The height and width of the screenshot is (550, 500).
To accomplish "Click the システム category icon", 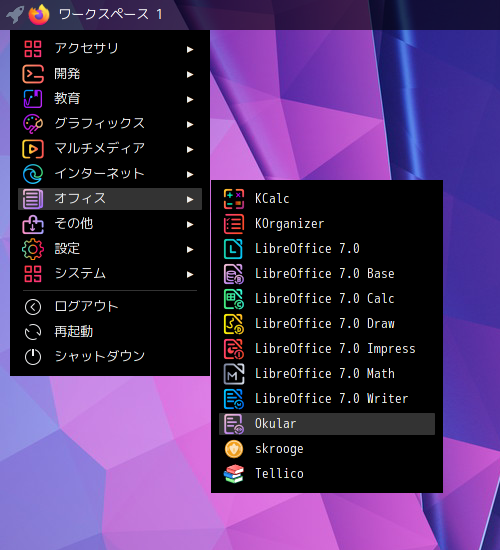I will 33,274.
